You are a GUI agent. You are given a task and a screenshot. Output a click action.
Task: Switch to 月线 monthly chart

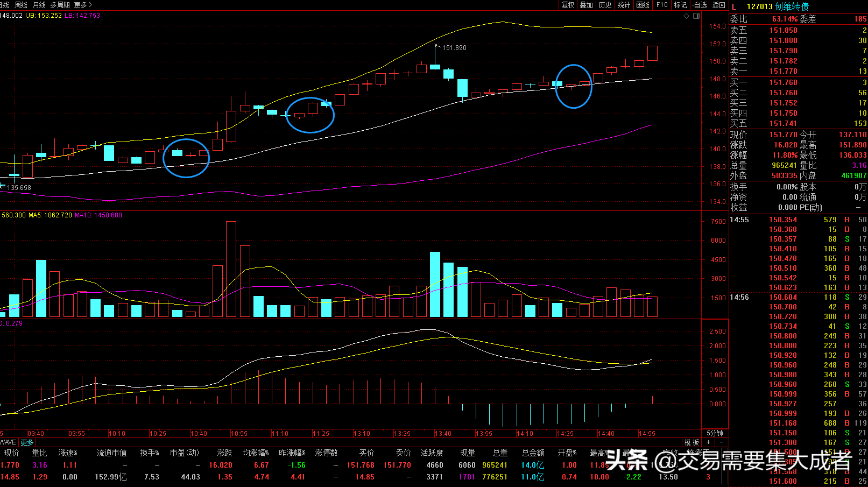pos(39,5)
